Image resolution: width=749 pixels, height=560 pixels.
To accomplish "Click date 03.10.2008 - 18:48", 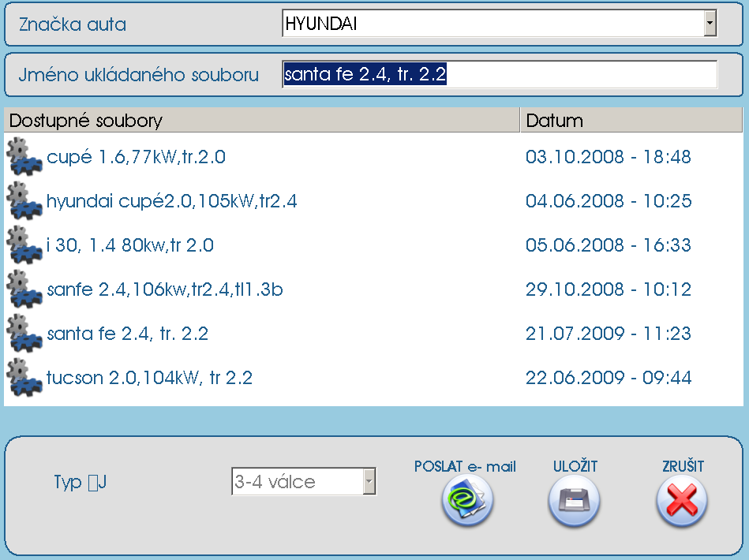I will (608, 157).
